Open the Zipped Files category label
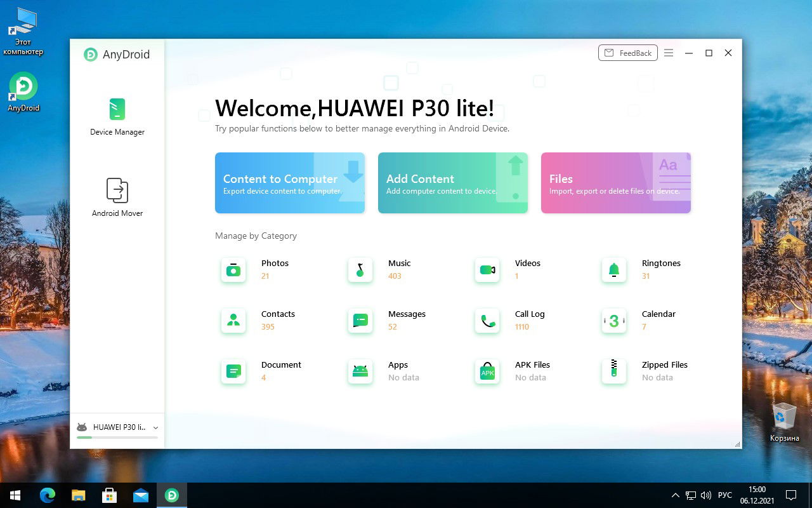Viewport: 812px width, 508px height. click(x=665, y=365)
